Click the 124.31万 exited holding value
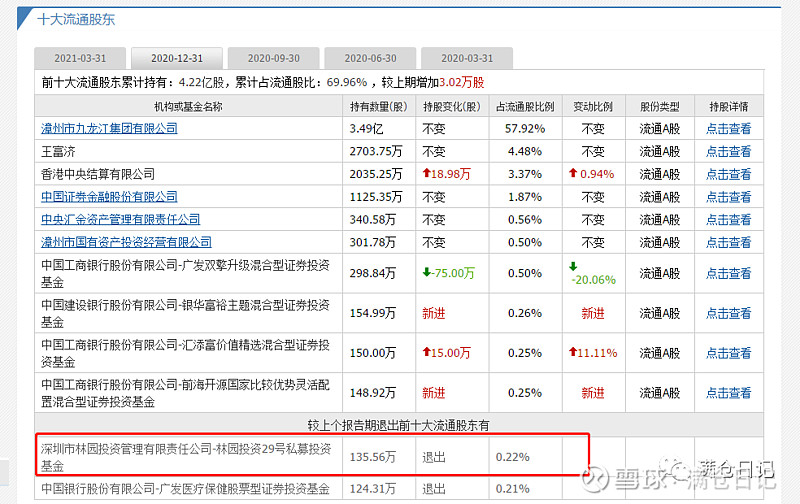800x504 pixels. point(372,489)
